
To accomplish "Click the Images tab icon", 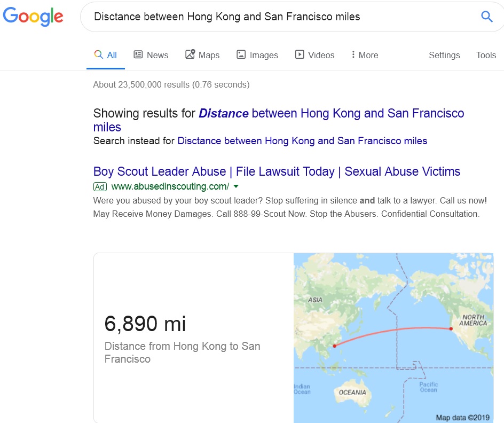I will click(241, 54).
